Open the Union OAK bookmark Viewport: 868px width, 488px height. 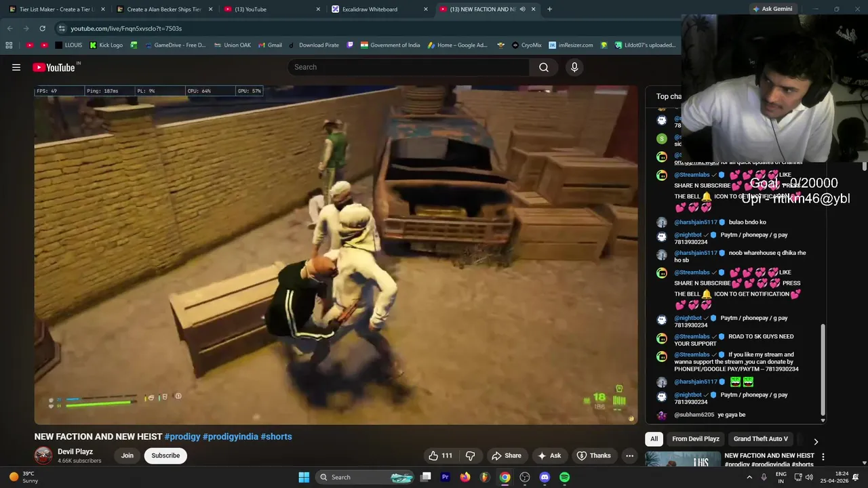point(232,45)
